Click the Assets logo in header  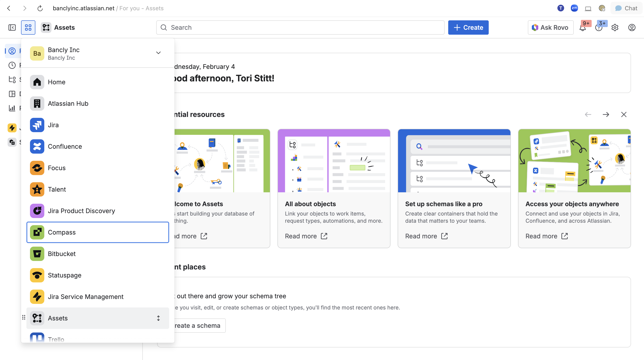point(46,28)
